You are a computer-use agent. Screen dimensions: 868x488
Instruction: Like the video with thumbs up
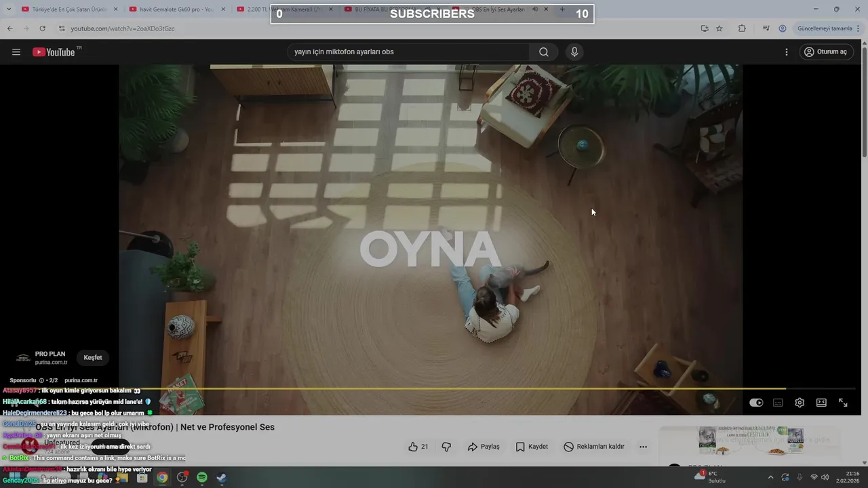(418, 447)
